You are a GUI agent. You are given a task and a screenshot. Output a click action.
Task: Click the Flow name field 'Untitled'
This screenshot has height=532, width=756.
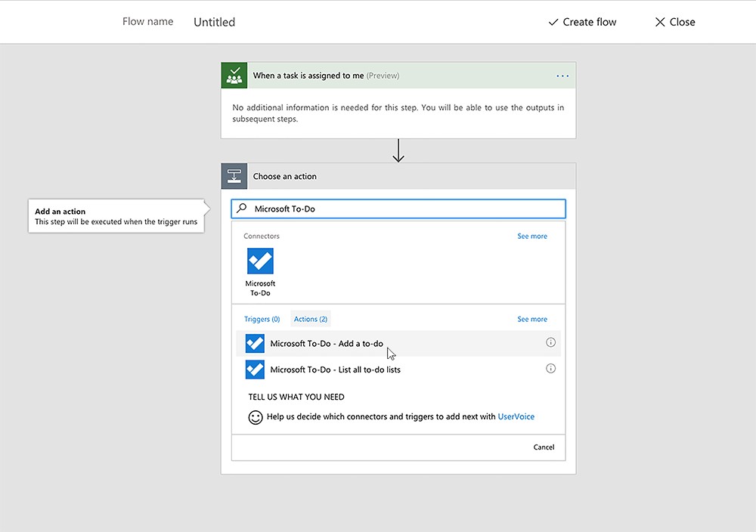(x=215, y=22)
